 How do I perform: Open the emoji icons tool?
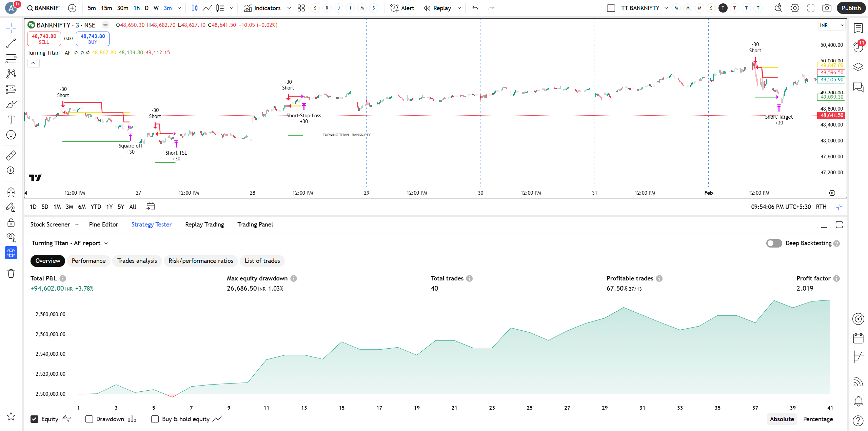[x=11, y=135]
